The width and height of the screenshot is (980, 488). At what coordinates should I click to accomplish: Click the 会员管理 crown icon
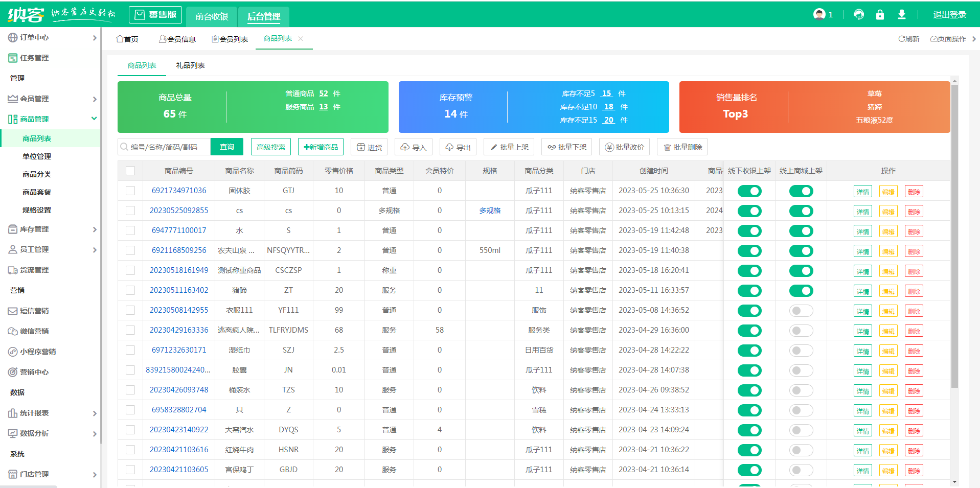[13, 99]
